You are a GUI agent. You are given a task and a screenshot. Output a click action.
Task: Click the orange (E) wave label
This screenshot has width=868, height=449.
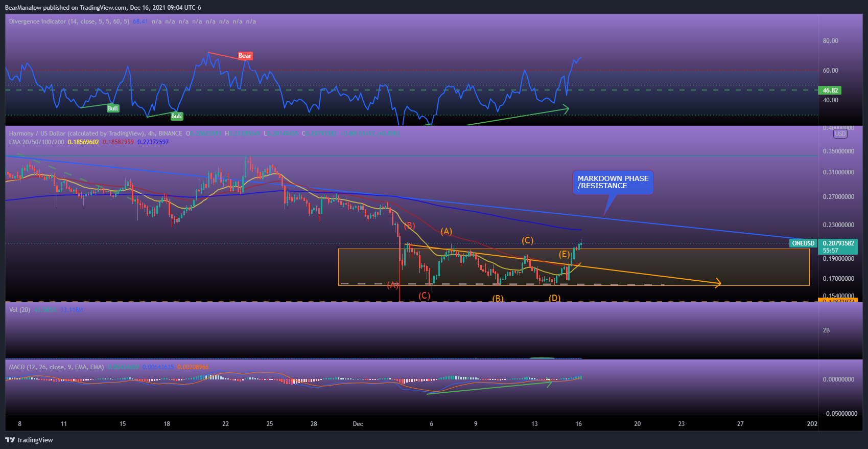click(564, 254)
